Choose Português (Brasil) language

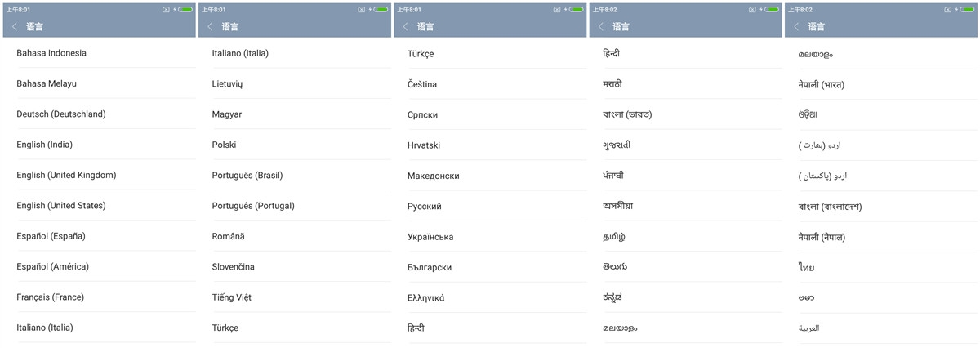pyautogui.click(x=247, y=175)
